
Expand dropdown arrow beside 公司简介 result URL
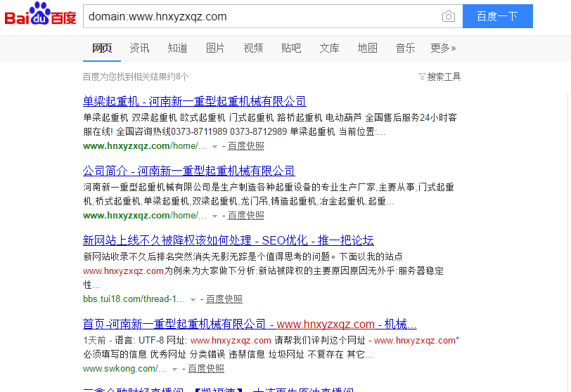215,216
